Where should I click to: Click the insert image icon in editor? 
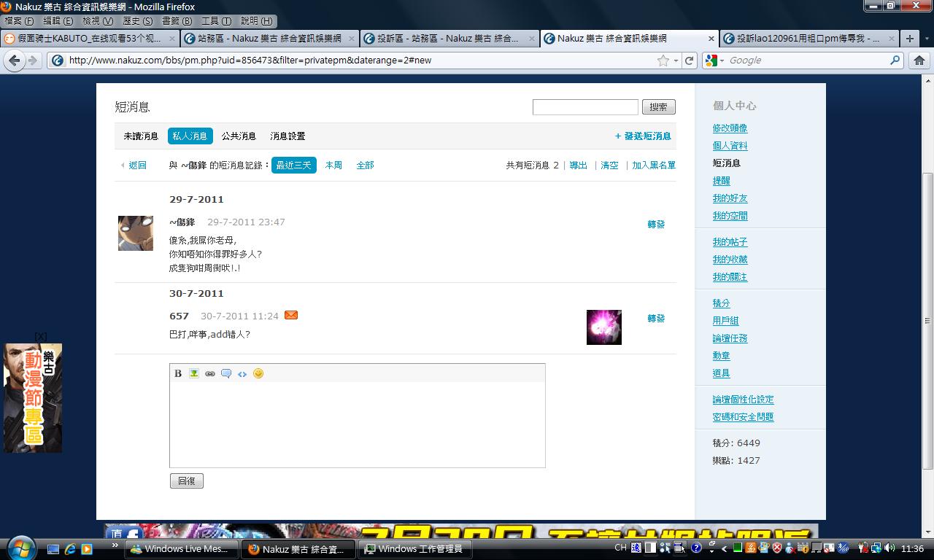point(194,373)
